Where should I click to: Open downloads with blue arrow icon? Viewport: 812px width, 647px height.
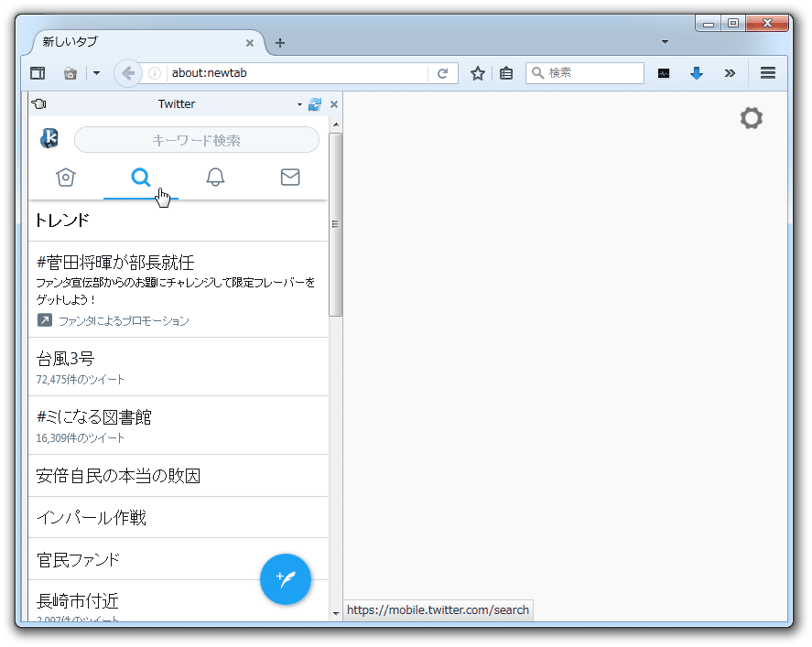[697, 73]
